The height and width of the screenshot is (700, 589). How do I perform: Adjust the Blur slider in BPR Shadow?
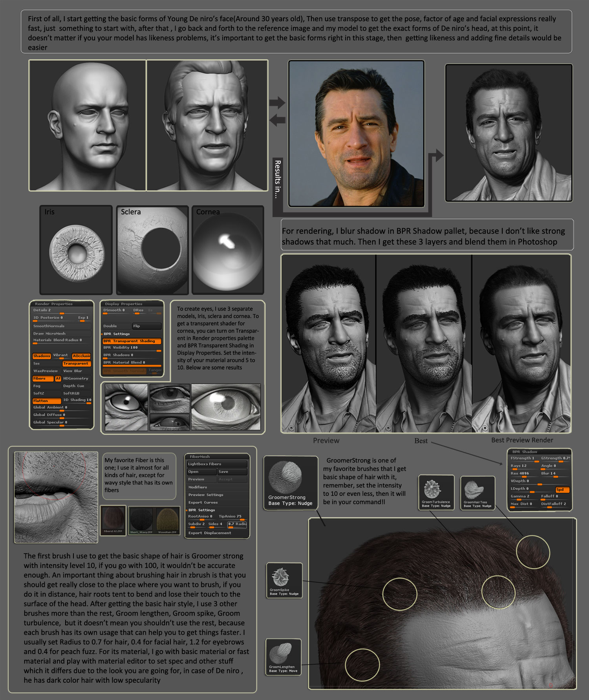pos(554,473)
